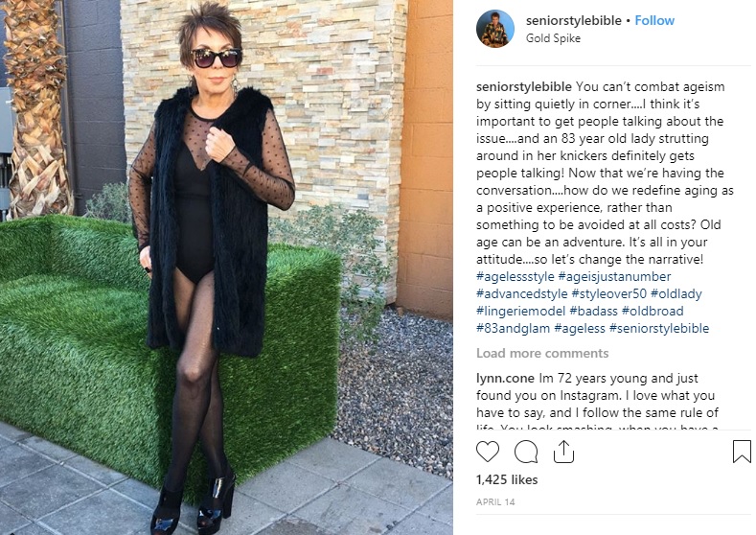756x535 pixels.
Task: Open the #83andglam hashtag
Action: point(513,329)
